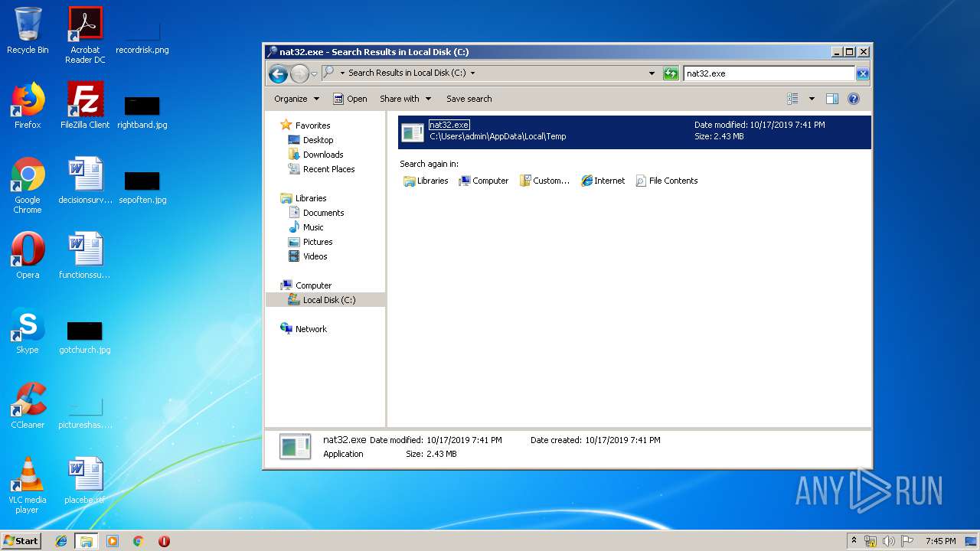980x551 pixels.
Task: Open the Videos library
Action: click(x=308, y=256)
